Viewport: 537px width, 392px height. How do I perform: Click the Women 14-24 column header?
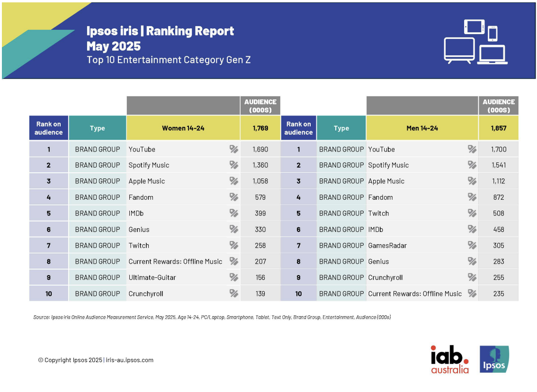tap(183, 128)
